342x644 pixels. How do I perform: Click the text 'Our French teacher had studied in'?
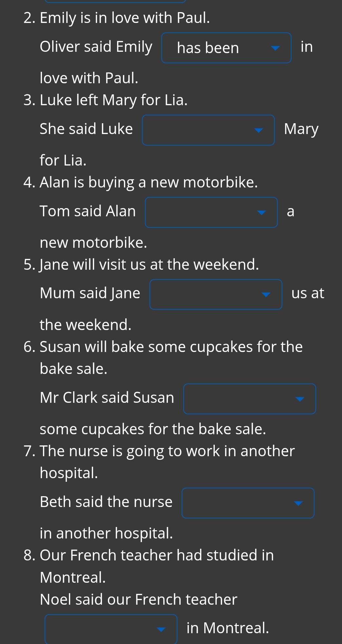tap(157, 555)
